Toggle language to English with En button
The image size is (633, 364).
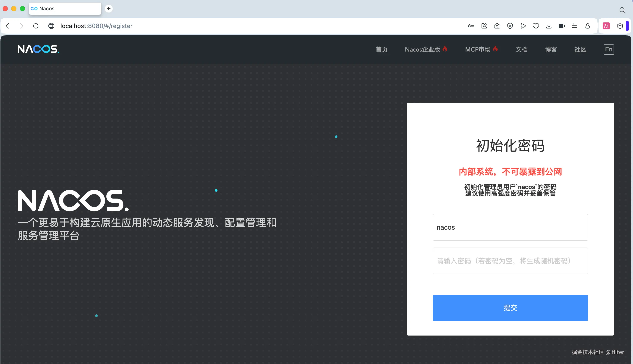click(x=608, y=49)
